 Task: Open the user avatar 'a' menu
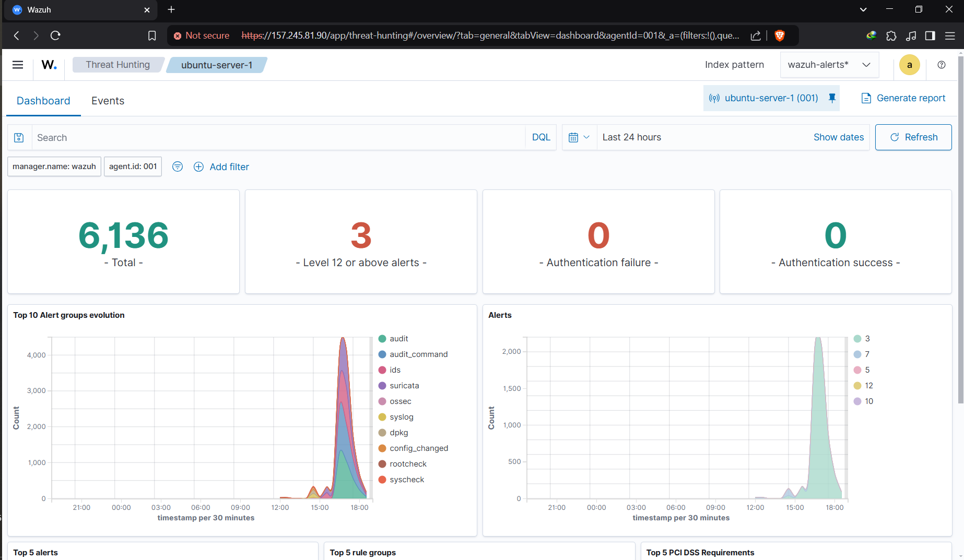pos(910,65)
